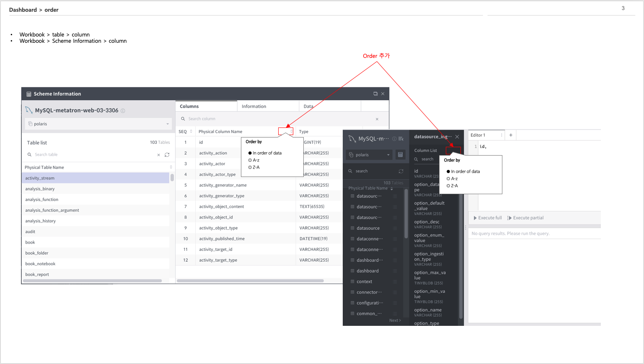The height and width of the screenshot is (364, 644).
Task: Focus the search field above 103 Tables in dark panel
Action: click(x=372, y=171)
